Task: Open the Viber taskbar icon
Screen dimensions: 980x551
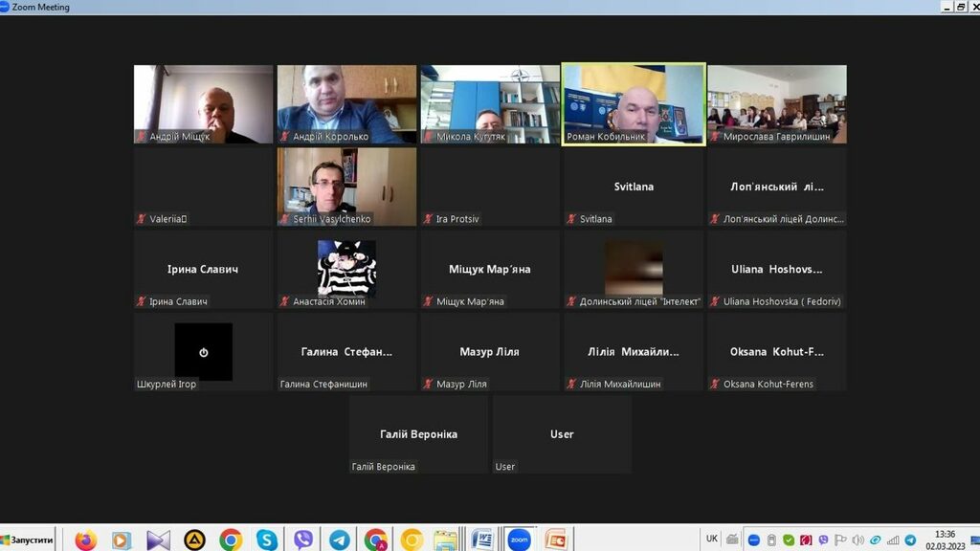Action: click(x=303, y=540)
